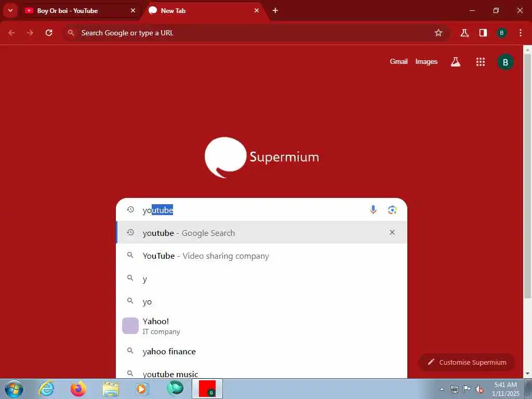This screenshot has height=399, width=532.
Task: Click the muted volume tray icon
Action: (x=480, y=390)
